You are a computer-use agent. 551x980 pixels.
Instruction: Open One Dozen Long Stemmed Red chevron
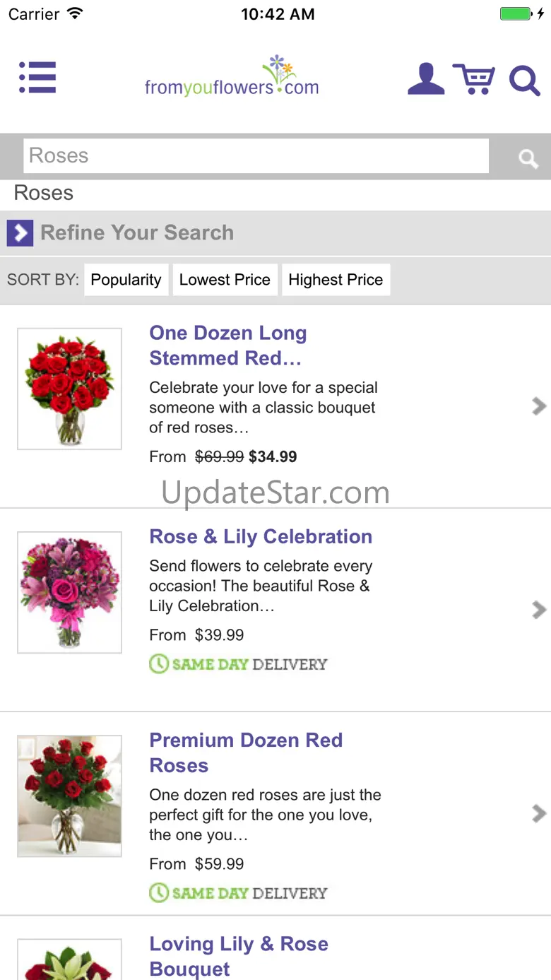539,406
